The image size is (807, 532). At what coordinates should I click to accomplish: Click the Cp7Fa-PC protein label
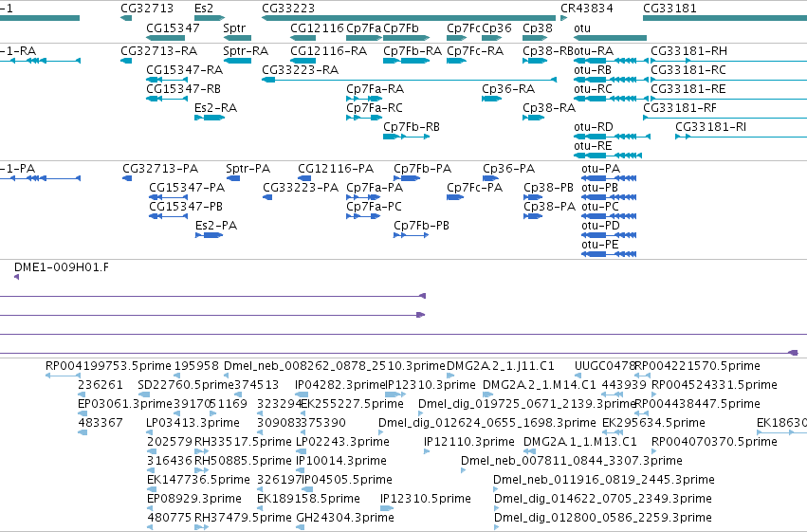375,207
